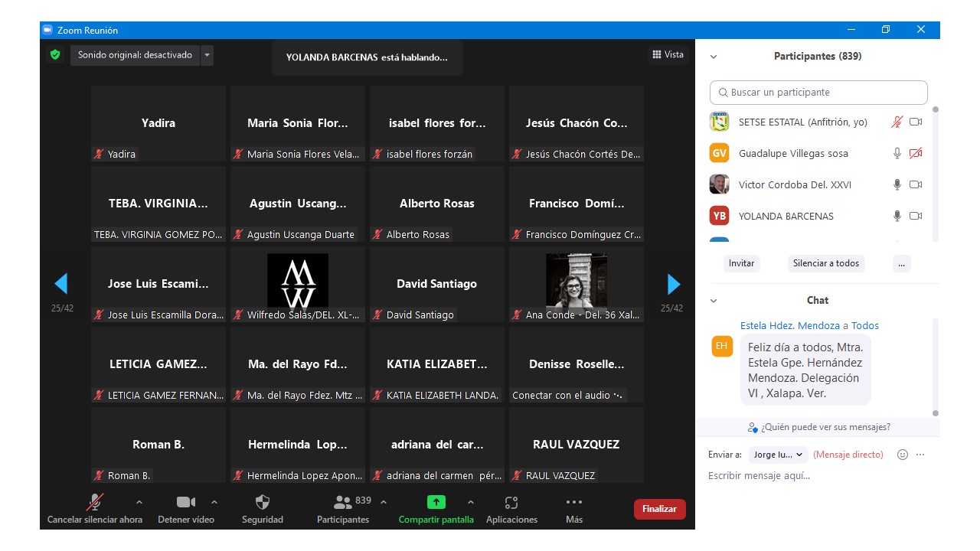The image size is (980, 551).
Task: Click Victor Cordoba profile photo avatar
Action: pos(719,184)
